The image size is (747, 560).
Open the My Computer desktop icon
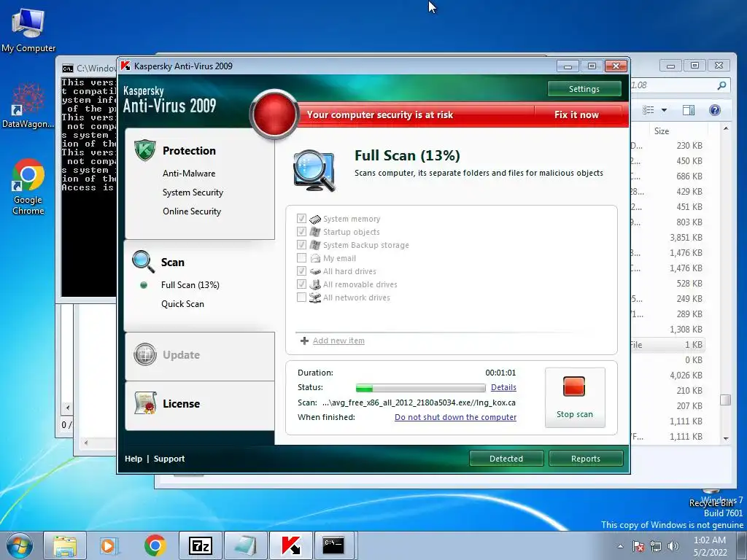point(28,29)
